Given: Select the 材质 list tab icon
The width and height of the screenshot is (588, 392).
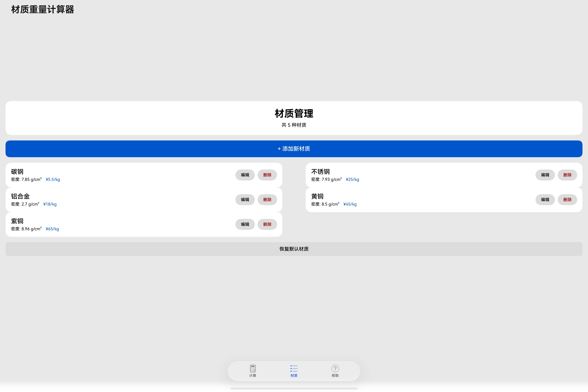Looking at the screenshot, I should 294,368.
